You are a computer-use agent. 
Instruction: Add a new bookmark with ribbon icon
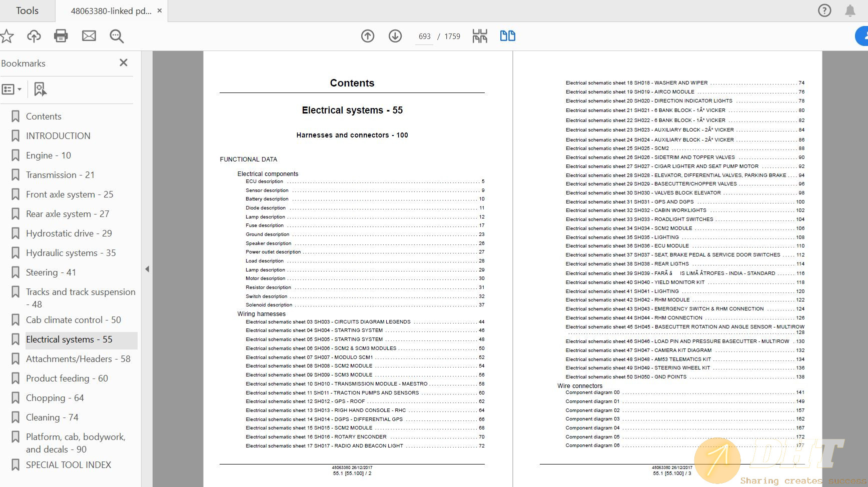click(x=40, y=89)
